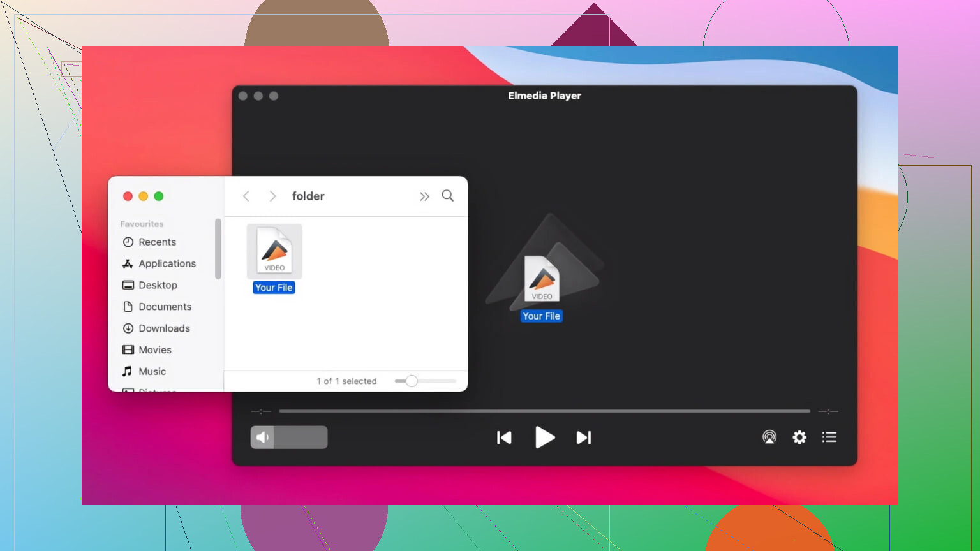Image resolution: width=980 pixels, height=551 pixels.
Task: Adjust the Finder icon size slider
Action: point(412,381)
